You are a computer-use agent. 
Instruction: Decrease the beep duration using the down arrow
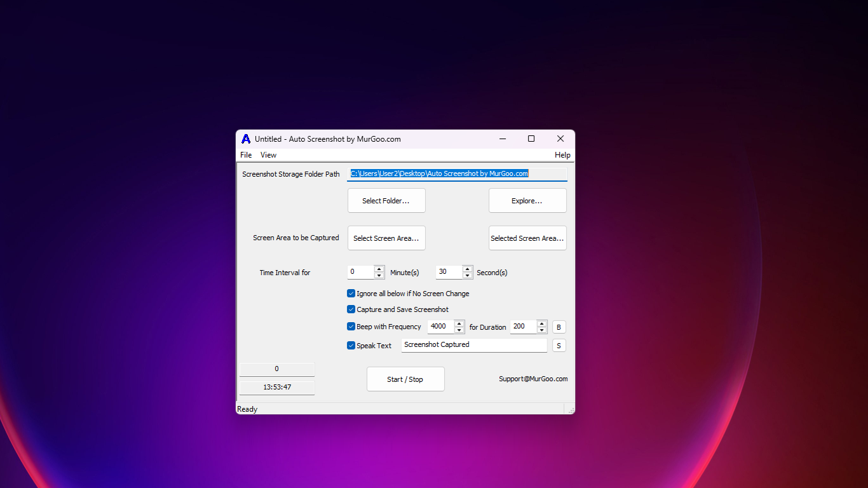[x=541, y=330]
